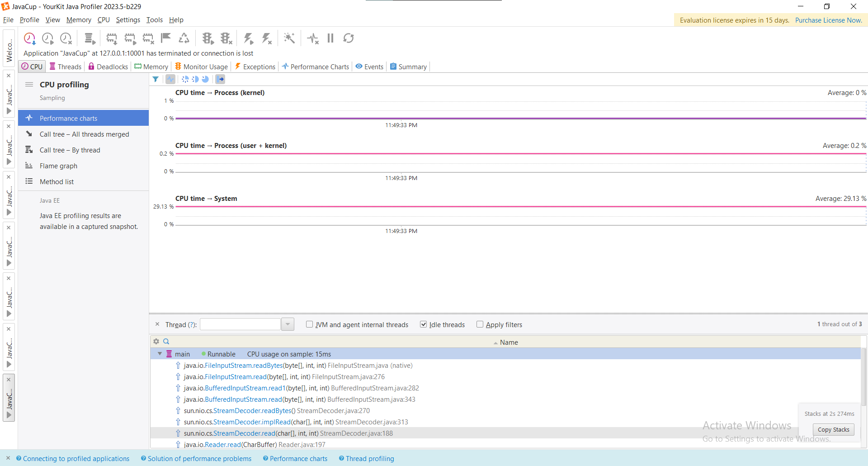Open the CPU menu
This screenshot has width=868, height=466.
[103, 19]
